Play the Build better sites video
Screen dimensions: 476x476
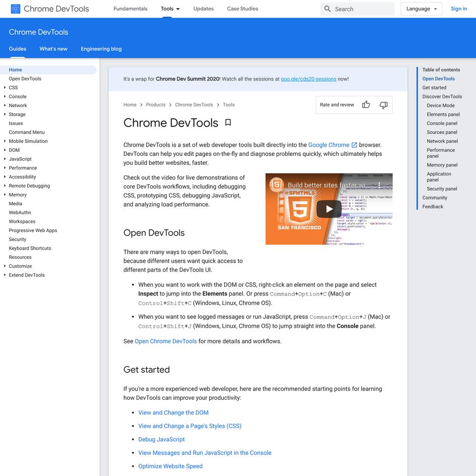(x=329, y=209)
